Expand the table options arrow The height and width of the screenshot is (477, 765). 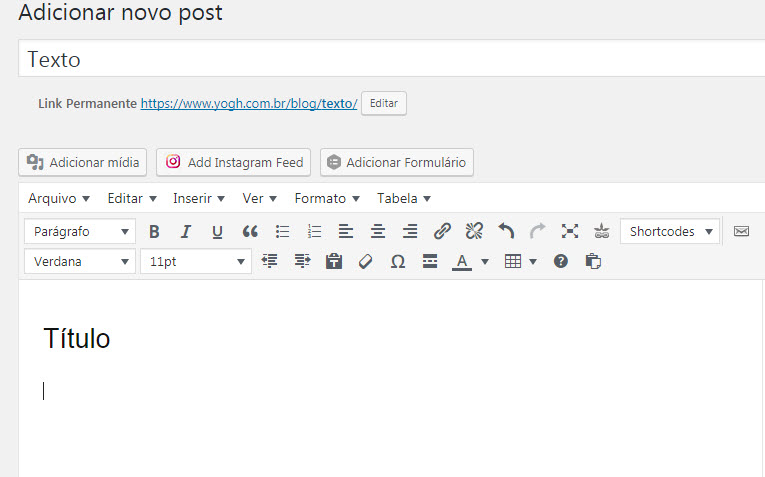[x=533, y=261]
